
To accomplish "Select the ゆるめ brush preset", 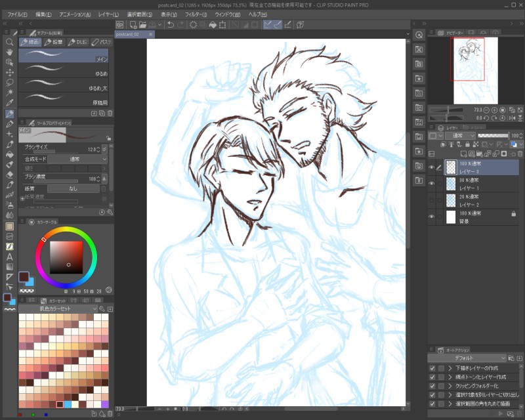I will coord(63,70).
